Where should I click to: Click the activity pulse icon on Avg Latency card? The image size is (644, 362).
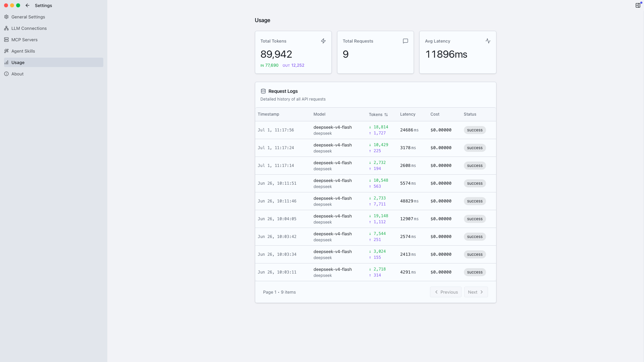coord(488,41)
